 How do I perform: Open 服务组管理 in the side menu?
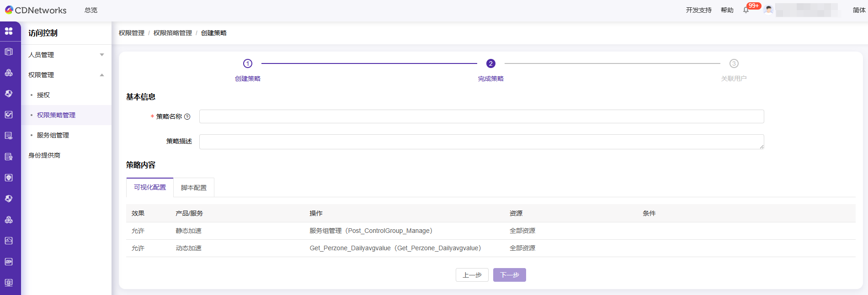click(53, 135)
